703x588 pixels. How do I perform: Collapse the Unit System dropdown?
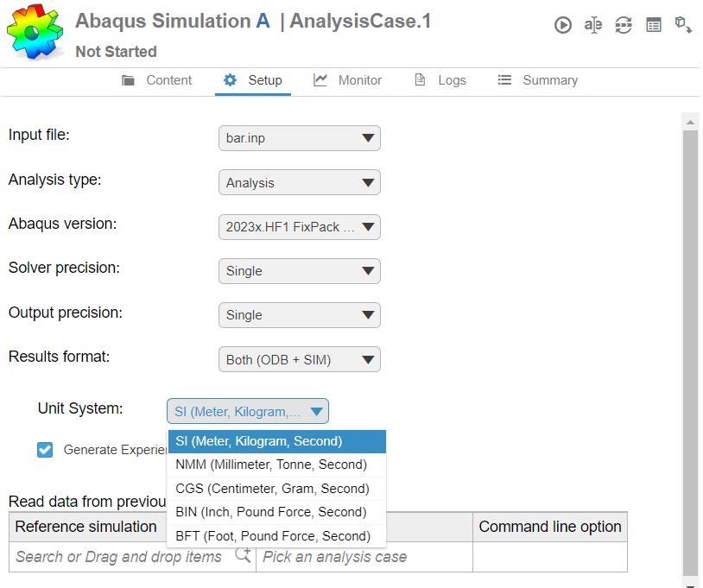tap(248, 412)
